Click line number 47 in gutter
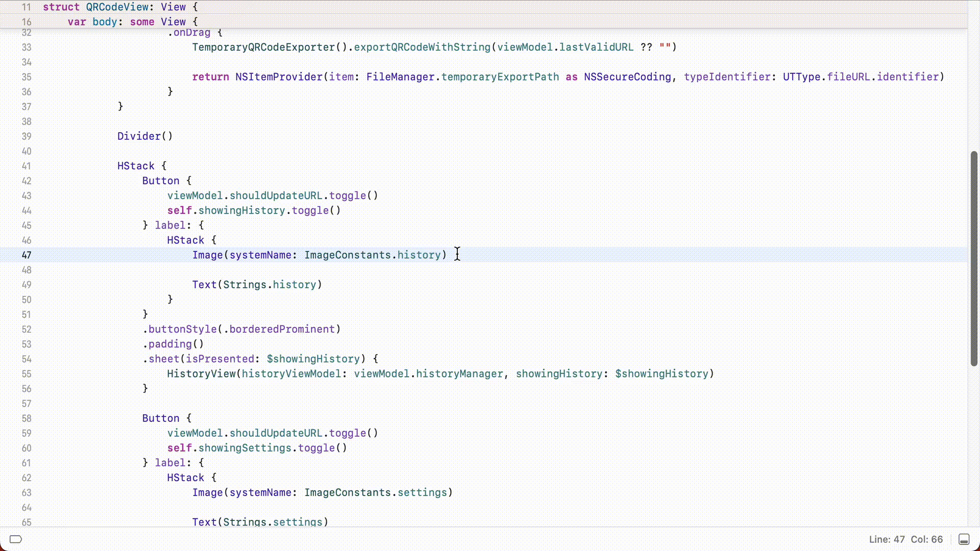 pyautogui.click(x=27, y=255)
